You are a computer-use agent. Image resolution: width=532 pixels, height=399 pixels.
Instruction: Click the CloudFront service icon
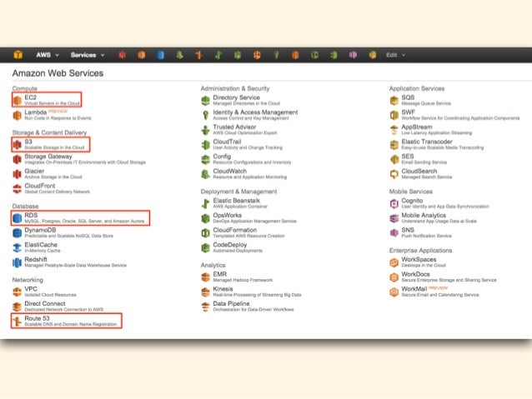click(x=18, y=188)
